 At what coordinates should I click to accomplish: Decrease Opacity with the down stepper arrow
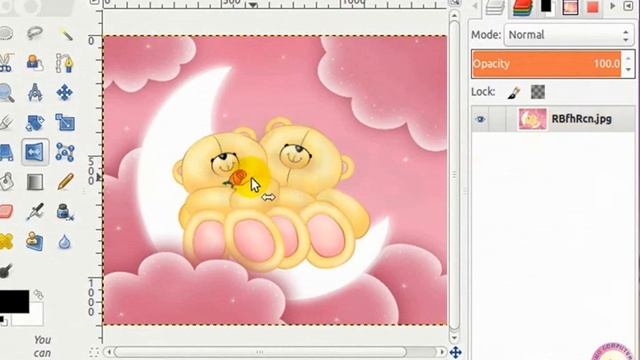[628, 70]
